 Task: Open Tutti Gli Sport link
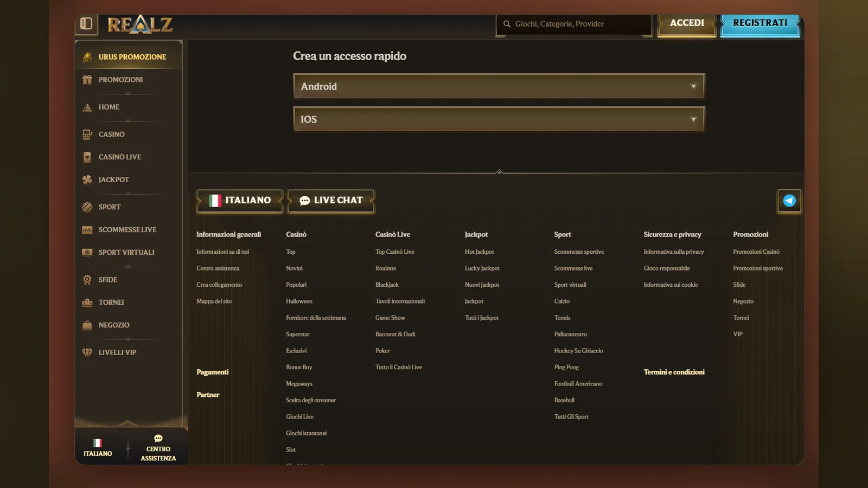(x=571, y=417)
